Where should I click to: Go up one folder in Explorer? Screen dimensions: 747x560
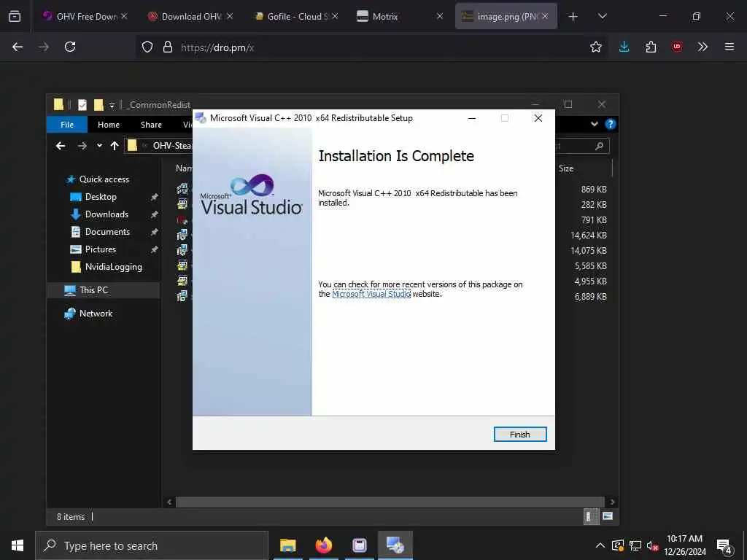(x=115, y=146)
